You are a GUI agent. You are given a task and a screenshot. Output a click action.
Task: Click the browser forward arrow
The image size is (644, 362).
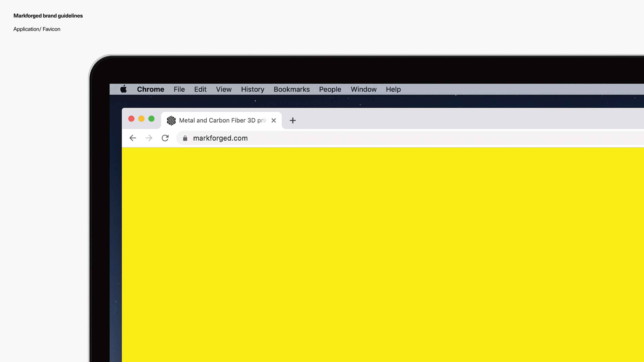149,138
